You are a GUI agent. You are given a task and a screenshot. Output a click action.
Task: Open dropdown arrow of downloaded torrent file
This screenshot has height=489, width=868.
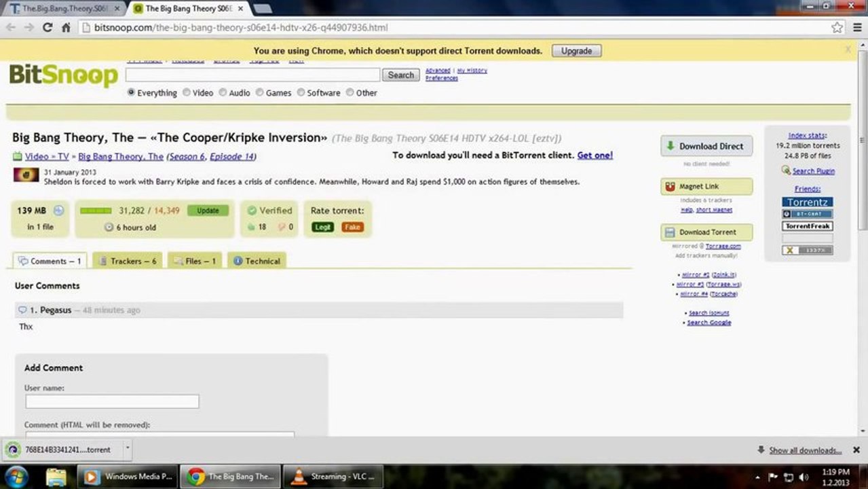point(127,450)
